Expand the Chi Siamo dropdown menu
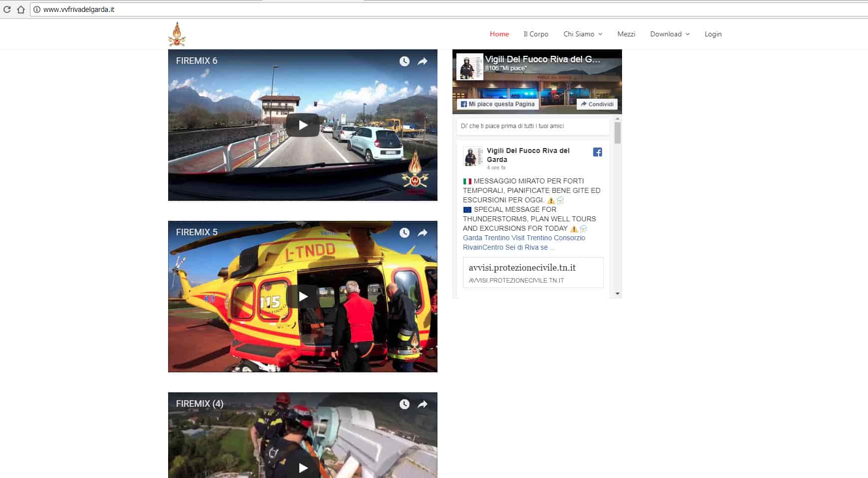The height and width of the screenshot is (478, 868). tap(583, 34)
